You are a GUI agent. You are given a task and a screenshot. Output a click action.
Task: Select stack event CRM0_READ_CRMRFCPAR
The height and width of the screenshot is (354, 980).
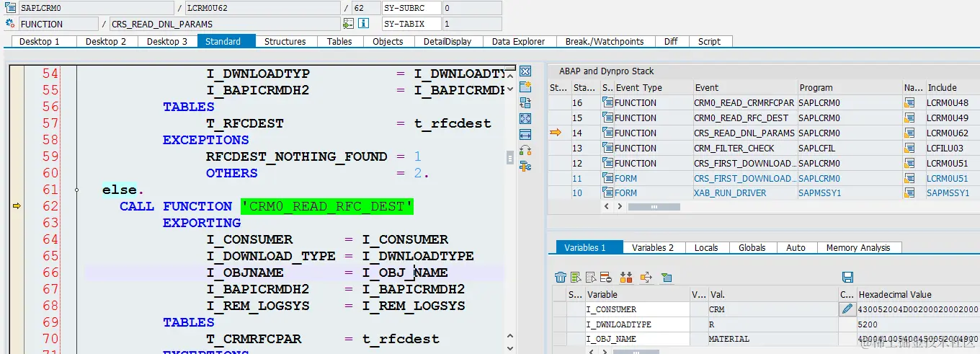click(x=744, y=103)
